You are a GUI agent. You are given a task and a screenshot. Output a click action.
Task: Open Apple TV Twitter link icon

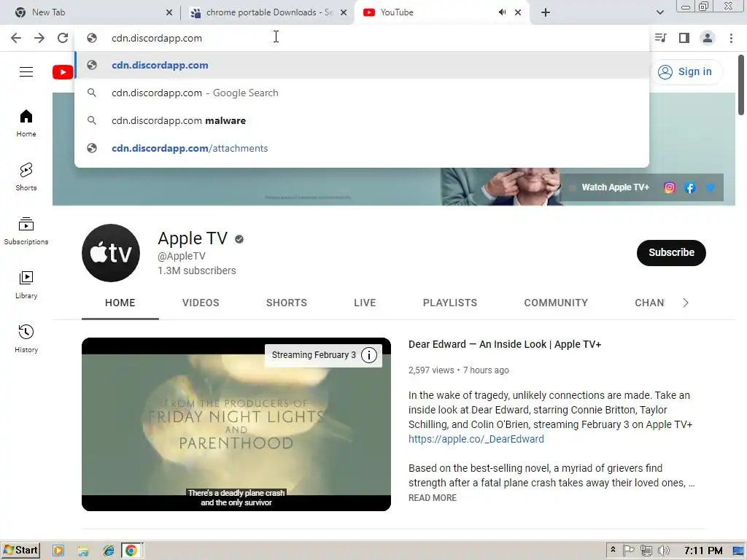(710, 187)
